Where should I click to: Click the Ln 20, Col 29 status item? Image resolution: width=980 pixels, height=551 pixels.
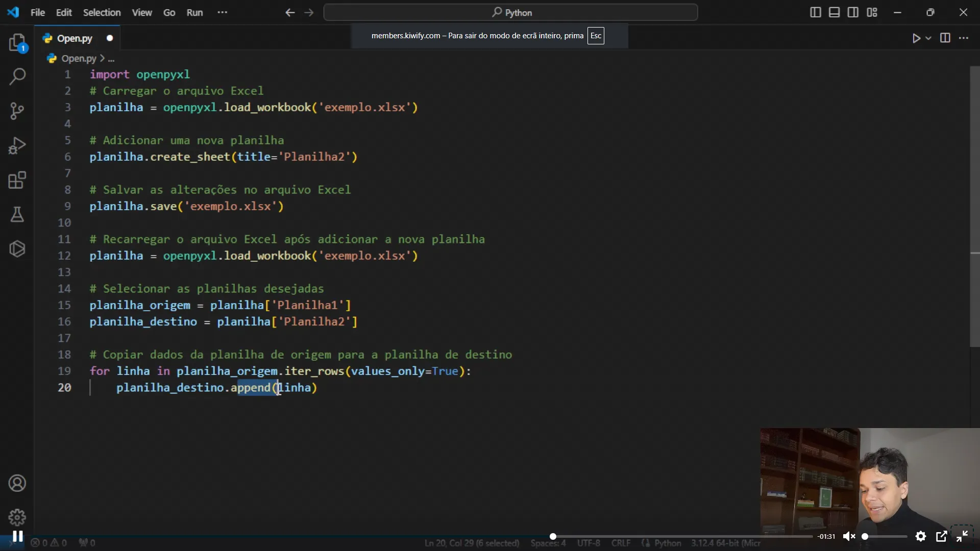coord(472,543)
